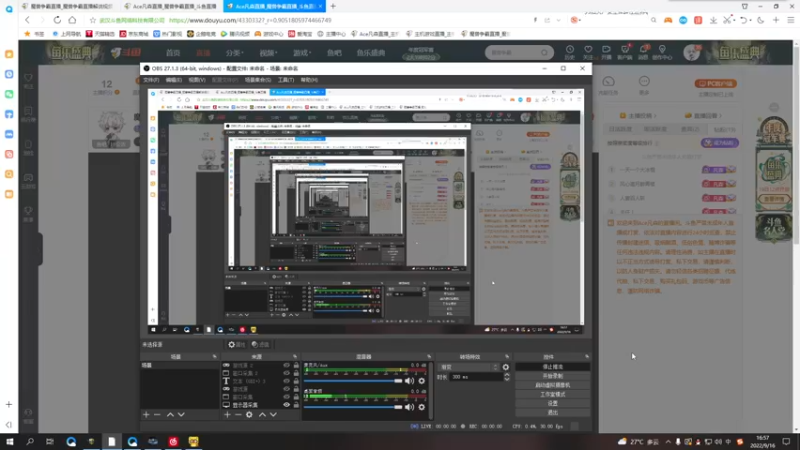
Task: Add a new source with plus icon
Action: 227,415
